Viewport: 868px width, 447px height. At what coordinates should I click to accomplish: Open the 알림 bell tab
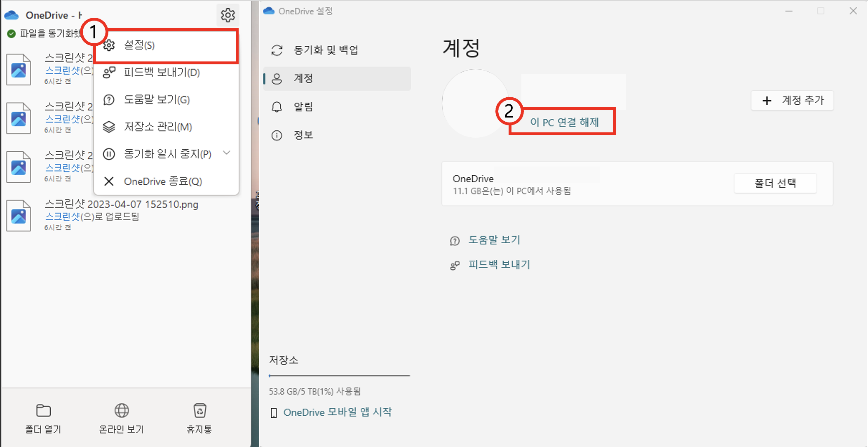pyautogui.click(x=303, y=107)
